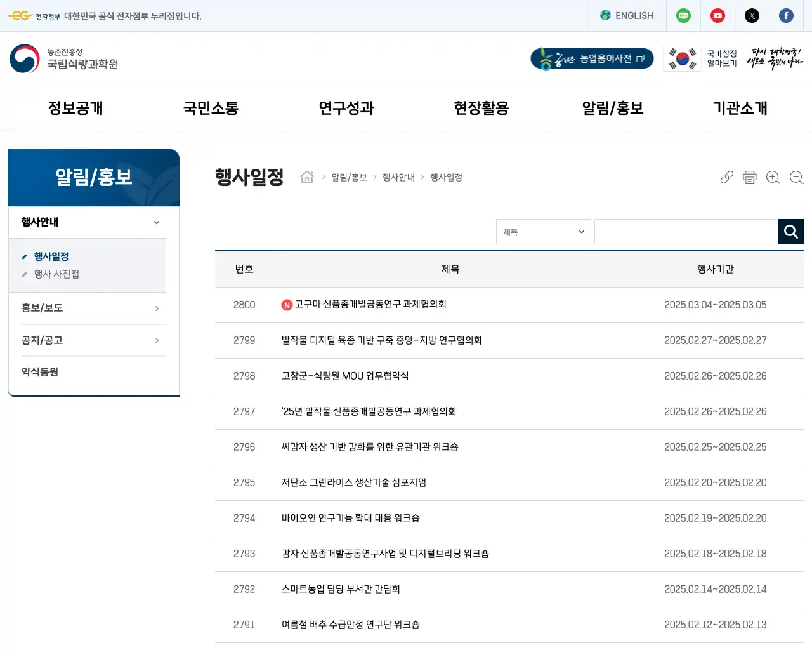Open '25년 밭작물 신품종개발공동연구 과제협의회

(x=369, y=411)
